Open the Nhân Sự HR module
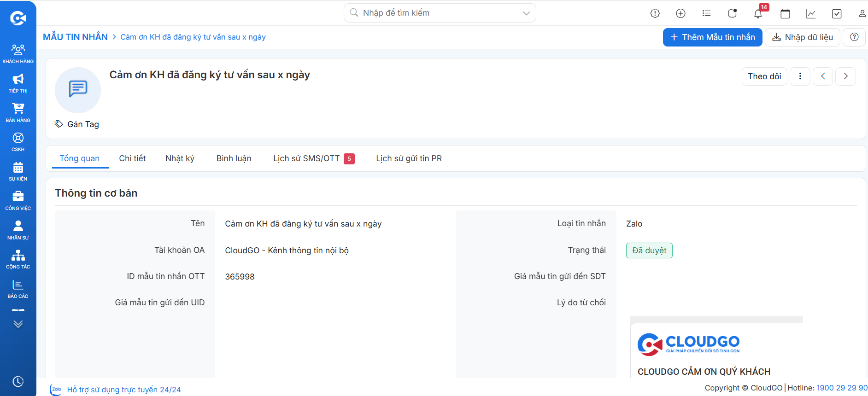The height and width of the screenshot is (396, 868). pos(18,230)
